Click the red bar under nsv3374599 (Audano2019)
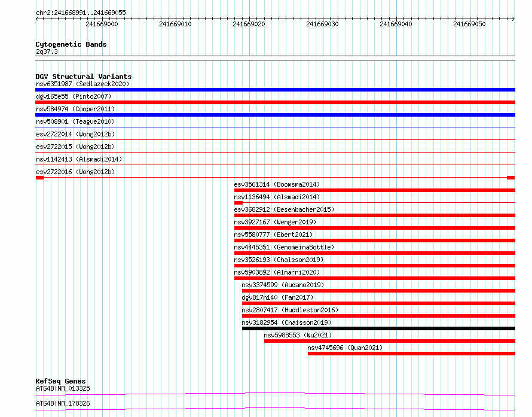 coord(378,291)
